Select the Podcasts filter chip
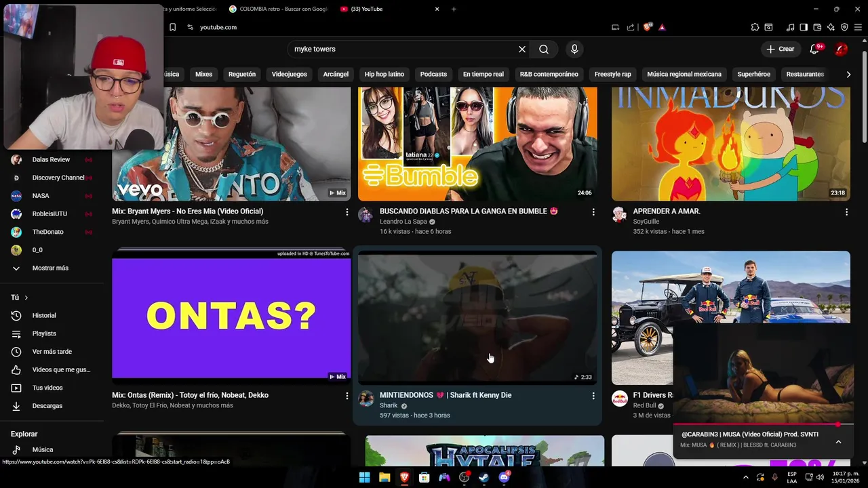 (x=433, y=74)
